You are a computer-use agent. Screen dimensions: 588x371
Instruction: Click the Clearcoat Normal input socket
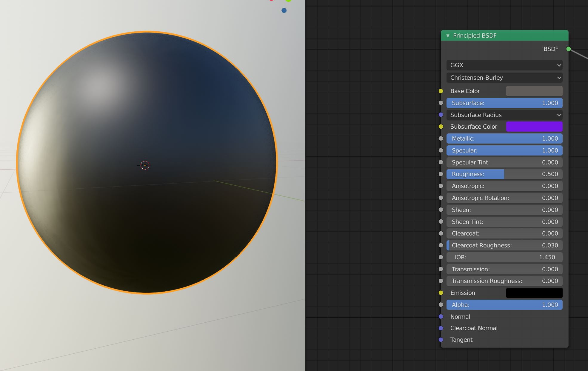pos(441,328)
